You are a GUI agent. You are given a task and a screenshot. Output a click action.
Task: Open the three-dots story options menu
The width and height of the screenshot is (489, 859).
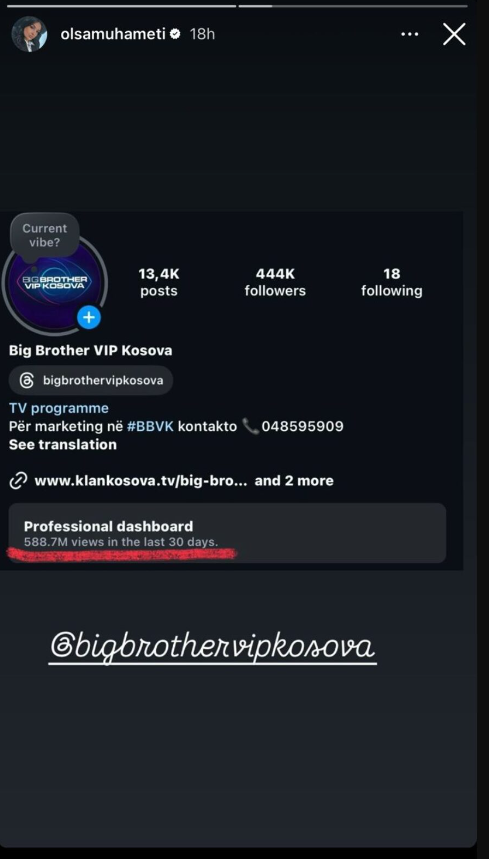(x=410, y=34)
